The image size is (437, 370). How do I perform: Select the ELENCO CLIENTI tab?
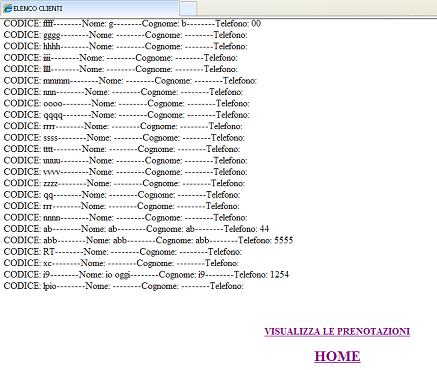click(x=89, y=8)
